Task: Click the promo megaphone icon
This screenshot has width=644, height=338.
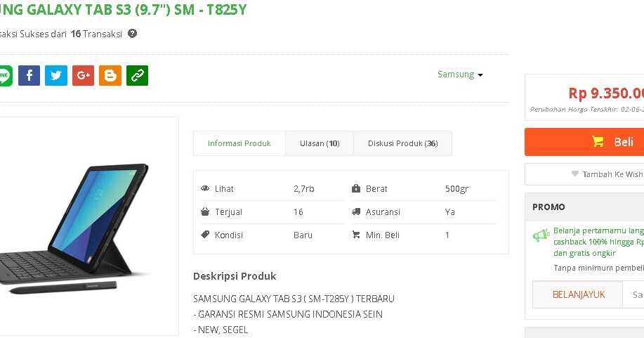Action: pos(541,235)
